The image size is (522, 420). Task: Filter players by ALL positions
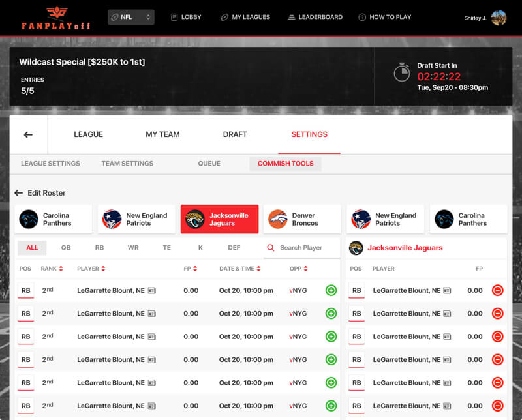point(32,248)
